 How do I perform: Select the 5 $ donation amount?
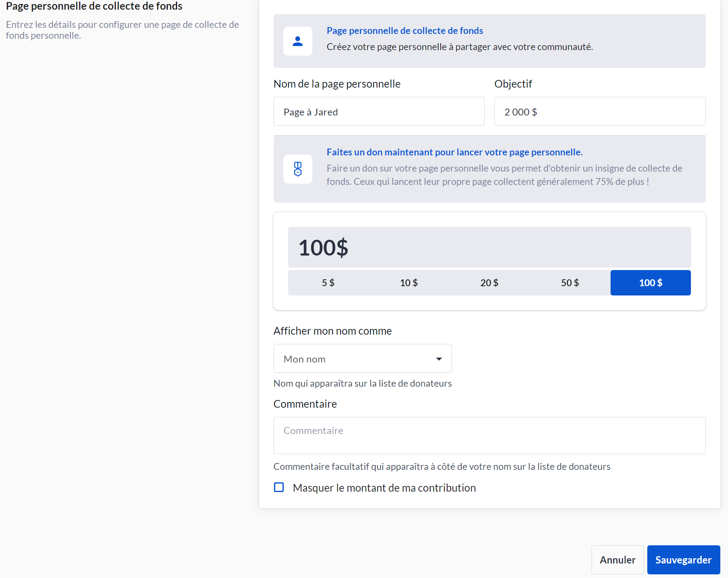coord(328,283)
